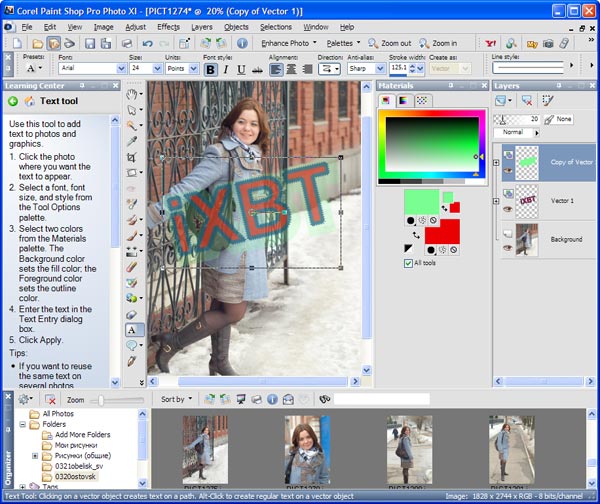Viewport: 600px width, 504px height.
Task: Hide the Background layer via eye icon
Action: click(x=508, y=247)
